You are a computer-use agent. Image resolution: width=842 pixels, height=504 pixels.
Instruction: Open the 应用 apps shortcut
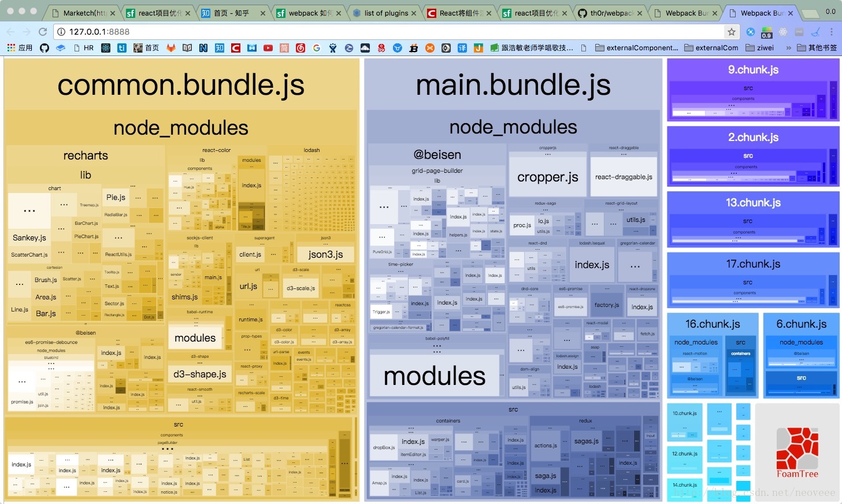[x=20, y=48]
